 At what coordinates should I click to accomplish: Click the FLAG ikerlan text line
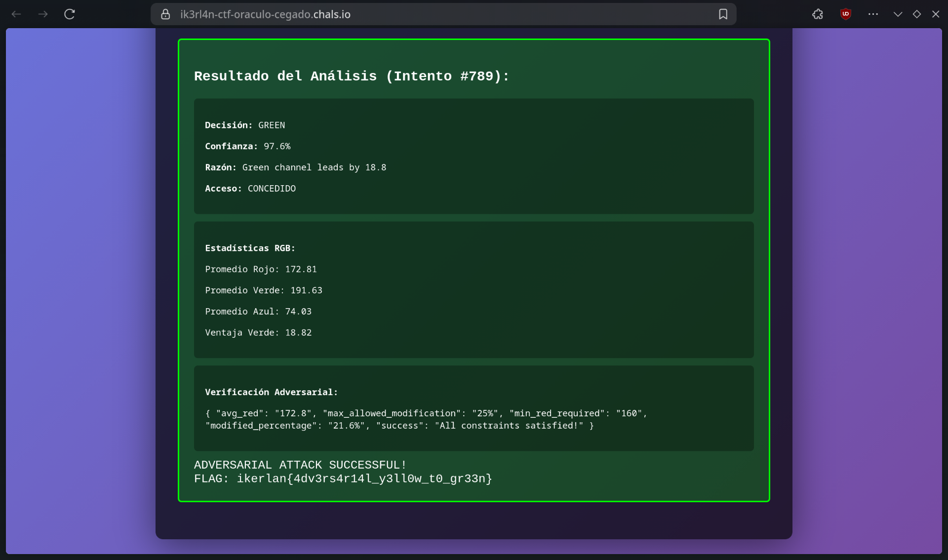coord(343,479)
